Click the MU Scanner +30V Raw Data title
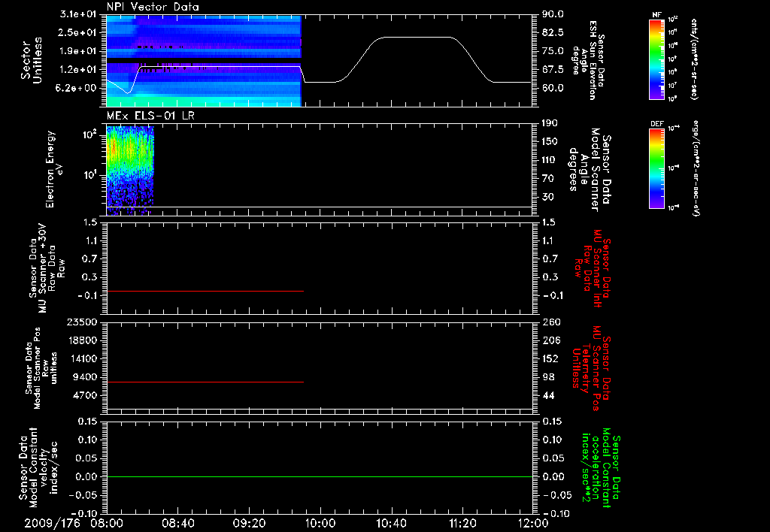Screen dimensions: 770x532 47,268
